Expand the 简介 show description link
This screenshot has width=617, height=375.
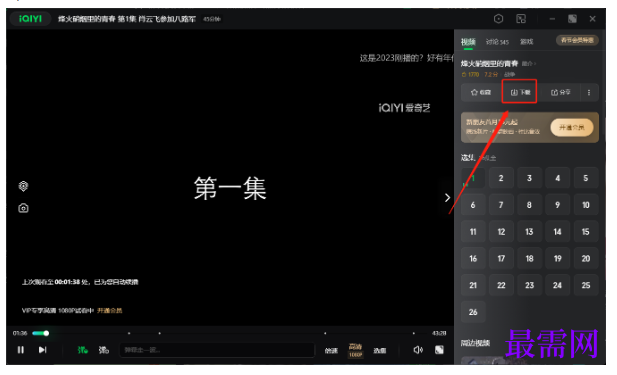coord(529,63)
